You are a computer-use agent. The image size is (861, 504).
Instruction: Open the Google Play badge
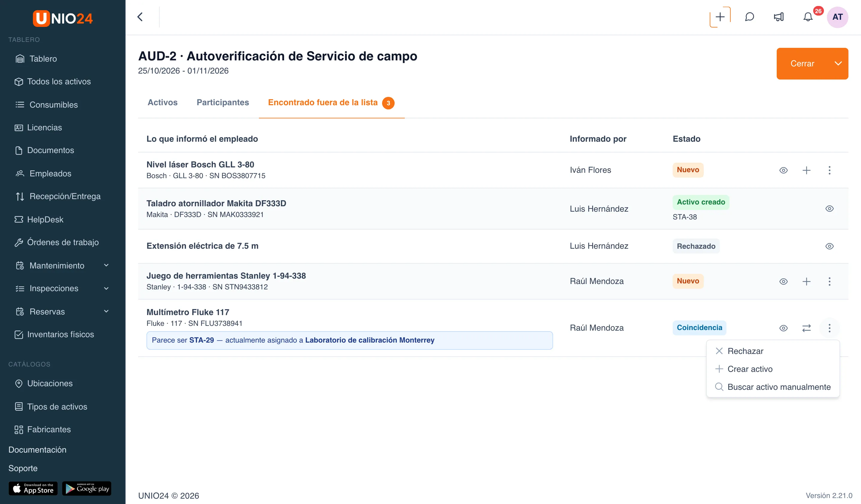point(87,488)
